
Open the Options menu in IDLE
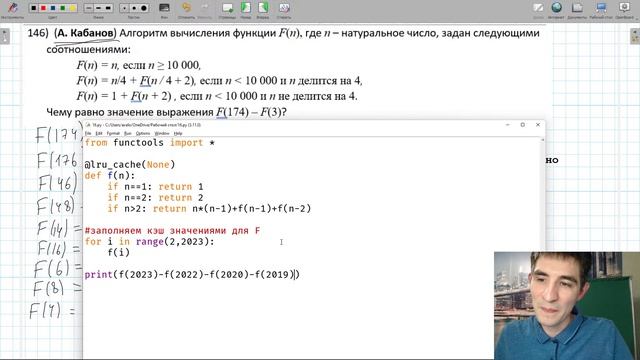coord(143,133)
